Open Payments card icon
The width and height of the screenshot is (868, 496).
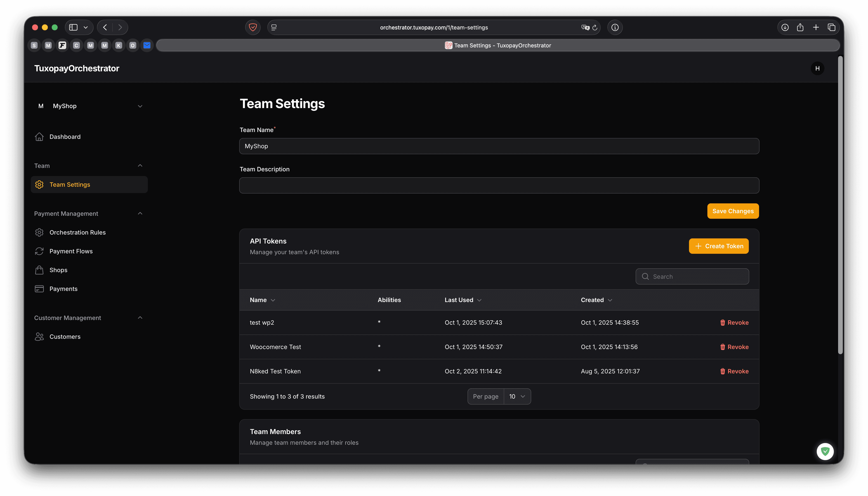39,288
